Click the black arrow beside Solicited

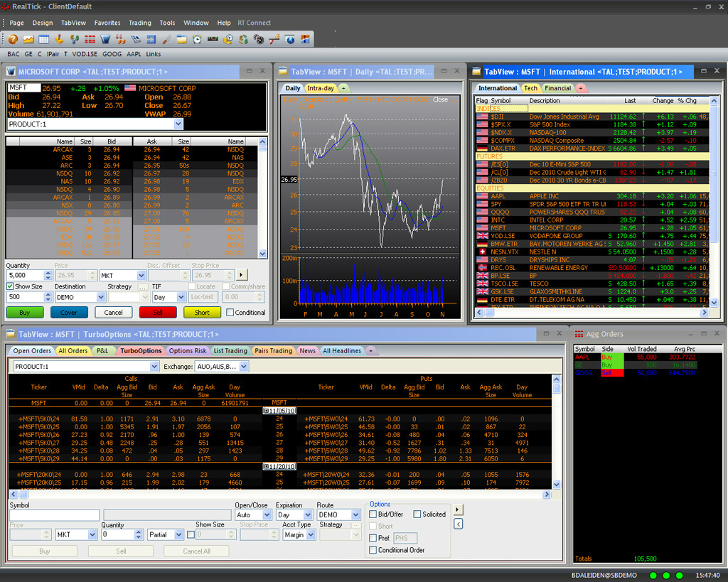click(x=458, y=510)
